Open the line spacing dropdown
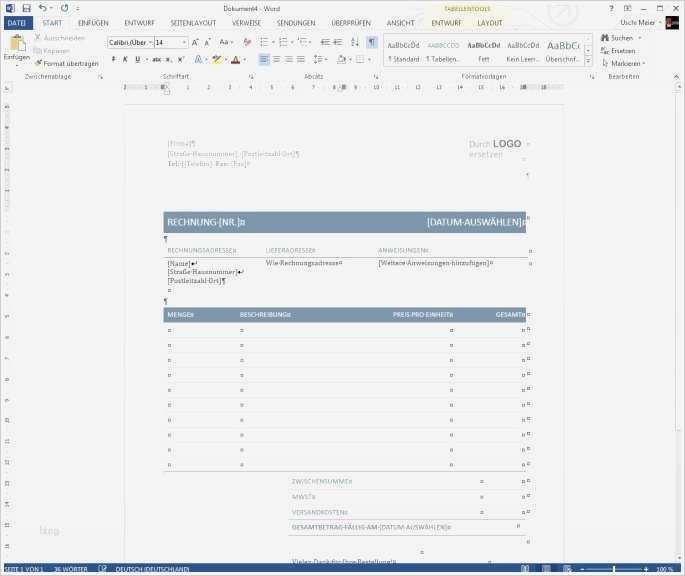Viewport: 685px width, 576px height. click(x=321, y=59)
